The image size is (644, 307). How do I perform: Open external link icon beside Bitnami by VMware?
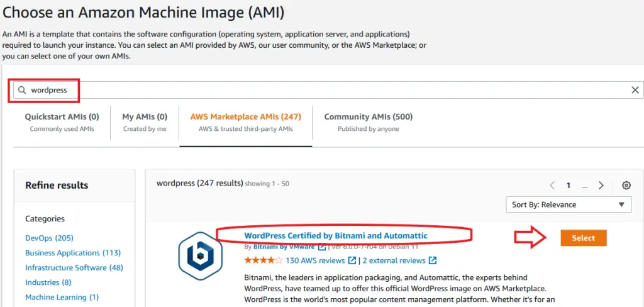[322, 247]
